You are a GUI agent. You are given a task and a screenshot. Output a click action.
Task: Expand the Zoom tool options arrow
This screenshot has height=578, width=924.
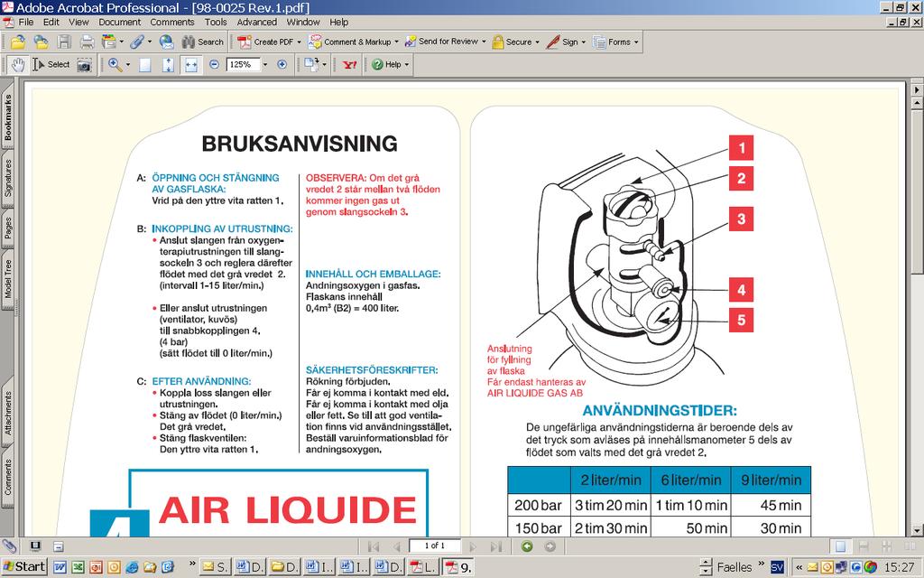click(128, 65)
